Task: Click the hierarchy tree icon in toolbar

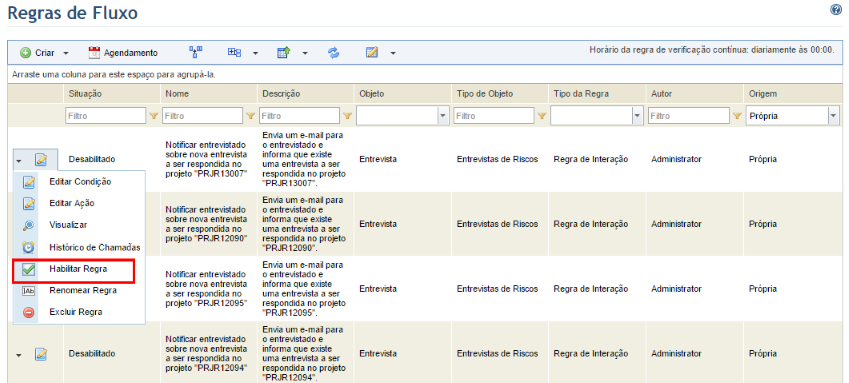Action: [x=195, y=52]
